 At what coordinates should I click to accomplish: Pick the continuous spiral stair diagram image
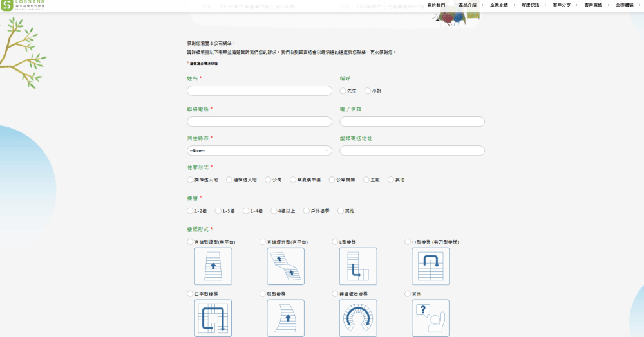[357, 318]
